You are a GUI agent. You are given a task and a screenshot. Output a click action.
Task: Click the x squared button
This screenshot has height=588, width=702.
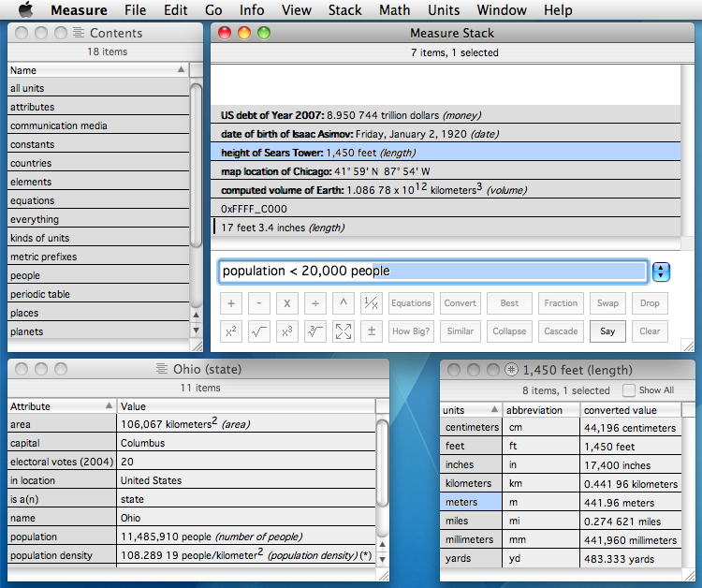tap(231, 331)
